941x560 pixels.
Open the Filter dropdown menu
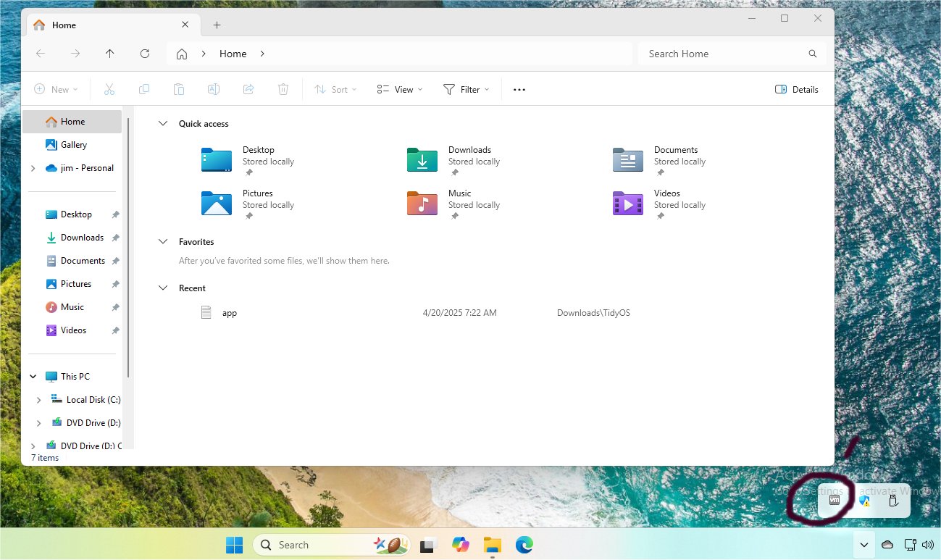(x=466, y=90)
